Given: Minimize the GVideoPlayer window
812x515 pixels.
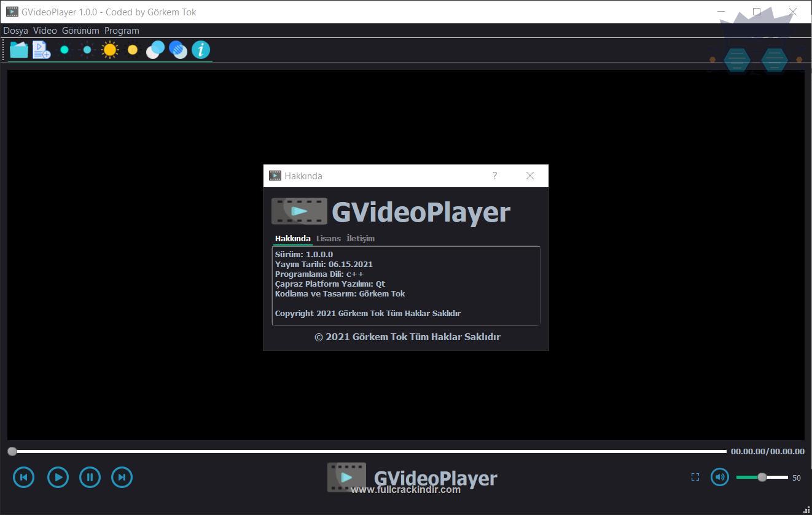Looking at the screenshot, I should [722, 11].
